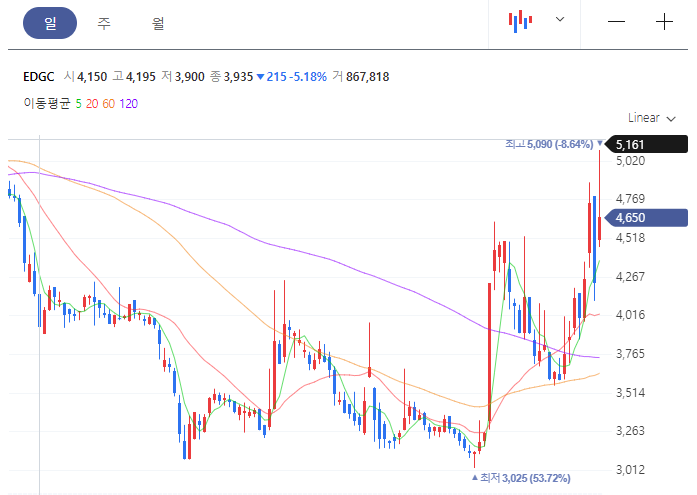Click the 4,016 axis label
The height and width of the screenshot is (495, 697).
(630, 315)
